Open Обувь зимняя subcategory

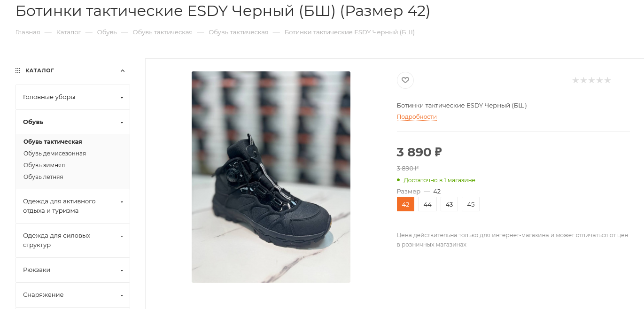coord(44,165)
